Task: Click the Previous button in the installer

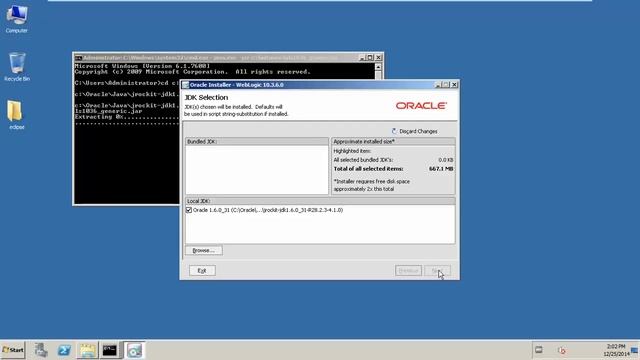Action: pos(408,271)
